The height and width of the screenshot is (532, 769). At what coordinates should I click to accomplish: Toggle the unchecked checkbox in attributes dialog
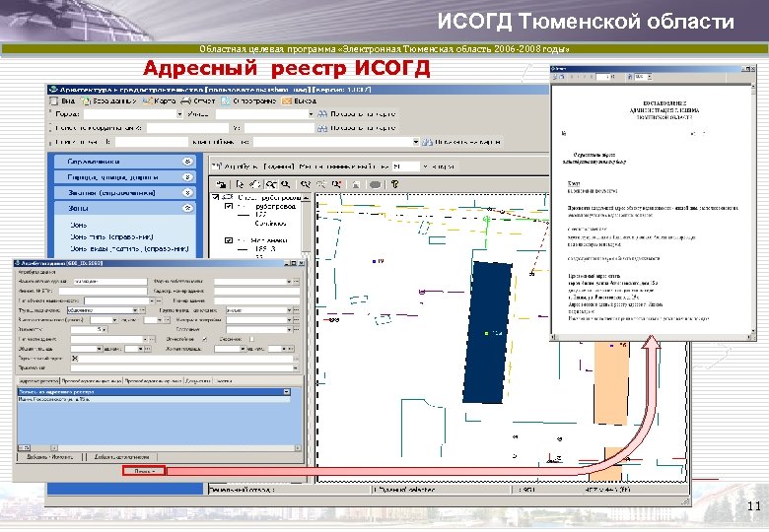[x=251, y=339]
